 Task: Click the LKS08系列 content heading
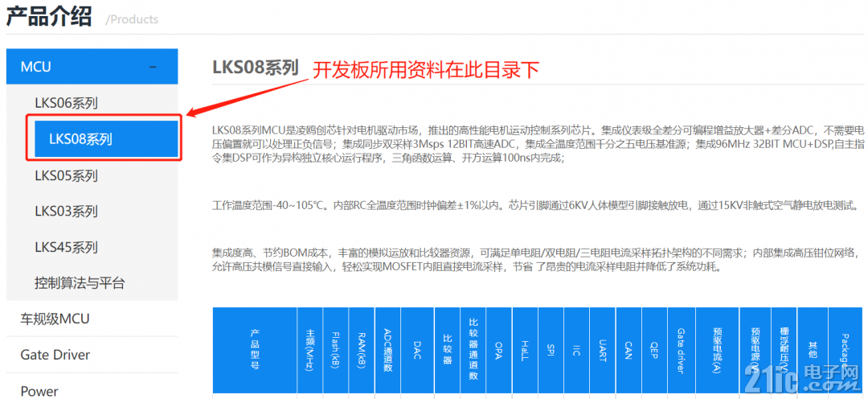pyautogui.click(x=256, y=67)
